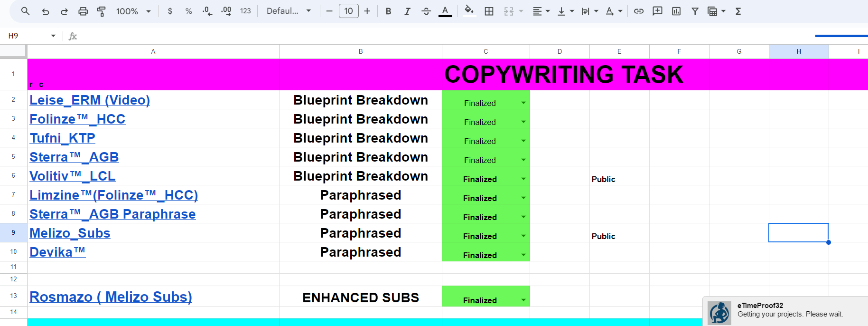Screen dimensions: 868x326
Task: Click the merge cells icon
Action: (x=509, y=11)
